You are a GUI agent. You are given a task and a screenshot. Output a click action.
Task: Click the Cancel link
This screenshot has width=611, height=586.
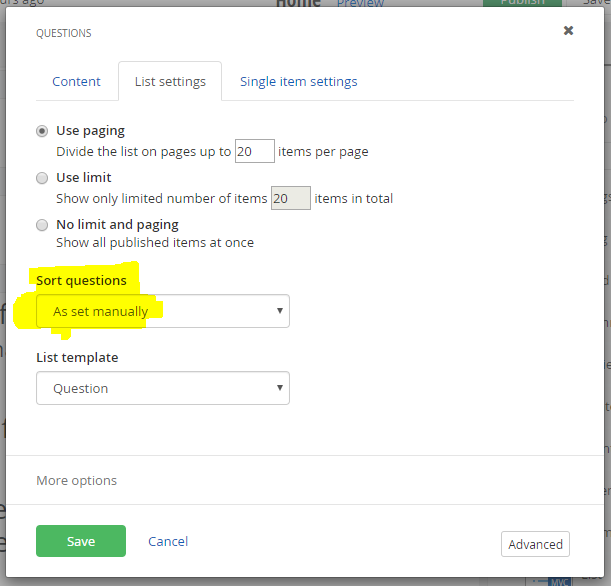[168, 541]
